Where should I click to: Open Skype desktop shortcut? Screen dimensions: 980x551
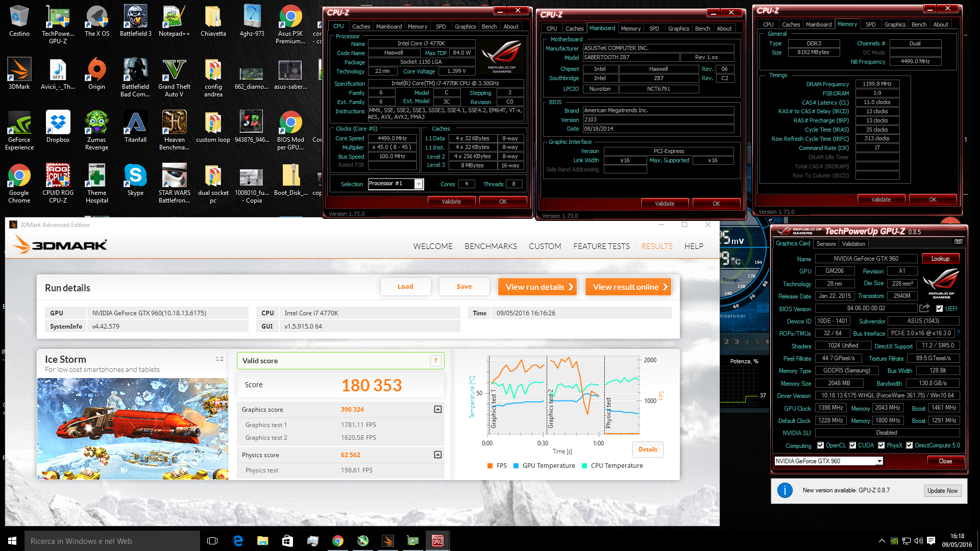pyautogui.click(x=135, y=180)
